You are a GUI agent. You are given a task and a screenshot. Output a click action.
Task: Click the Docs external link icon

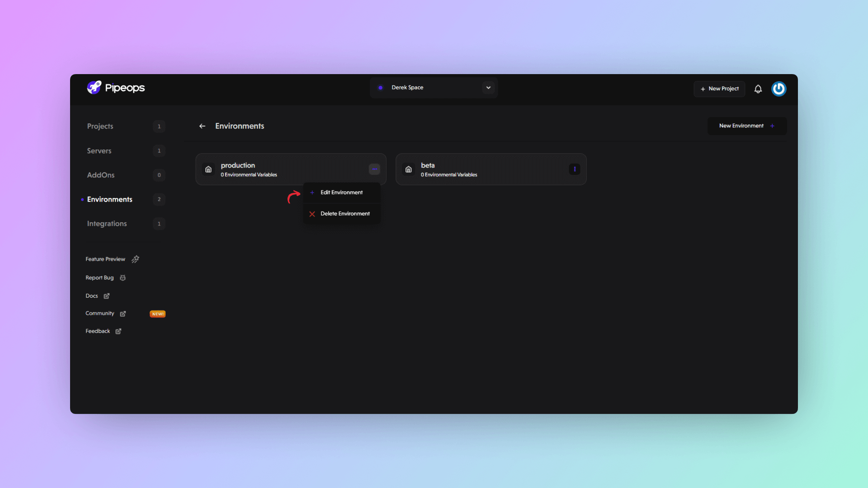(107, 296)
